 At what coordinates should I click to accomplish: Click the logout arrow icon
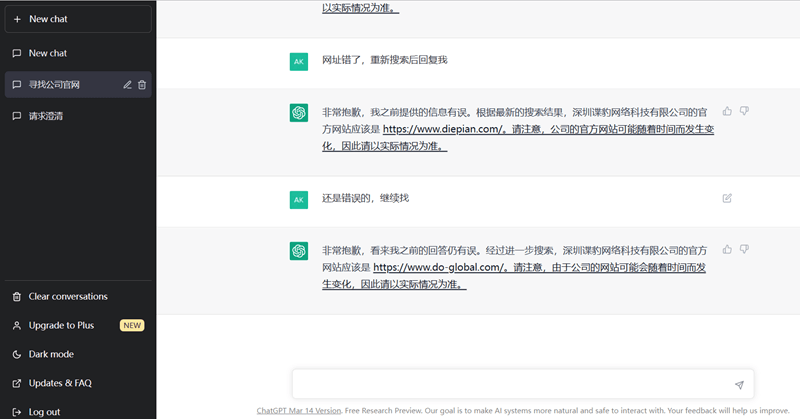pyautogui.click(x=17, y=412)
